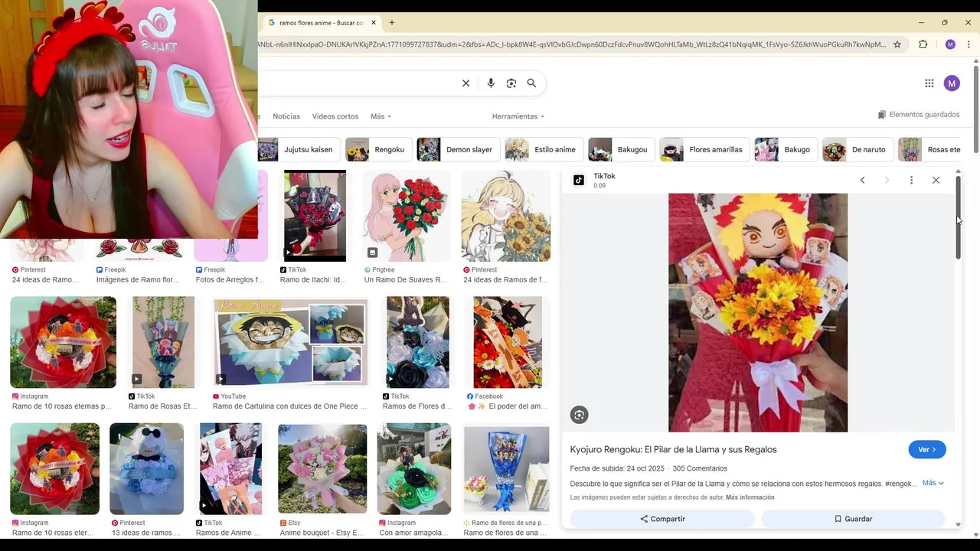The image size is (980, 551).
Task: Expand description with Más chevron
Action: pyautogui.click(x=933, y=483)
